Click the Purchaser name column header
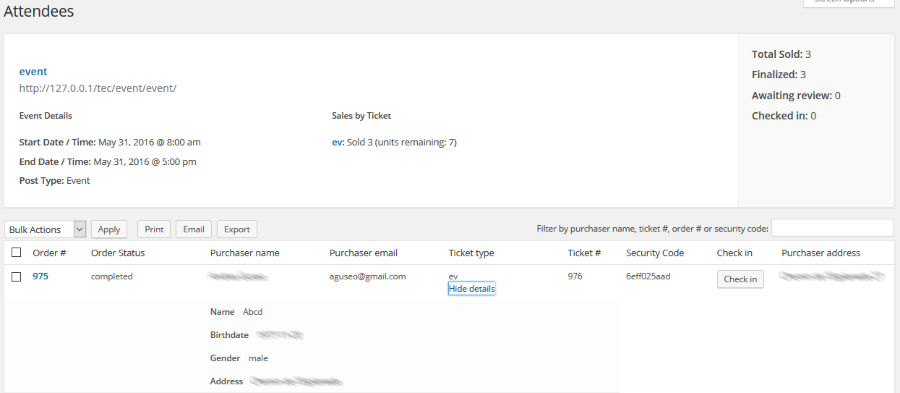The height and width of the screenshot is (393, 900). click(245, 252)
